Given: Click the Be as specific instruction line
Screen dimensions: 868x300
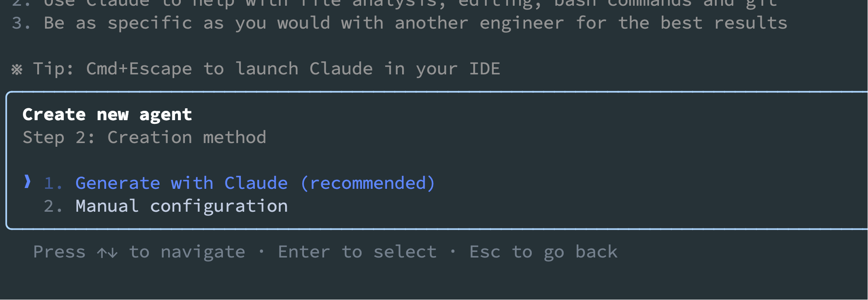Looking at the screenshot, I should click(x=416, y=23).
